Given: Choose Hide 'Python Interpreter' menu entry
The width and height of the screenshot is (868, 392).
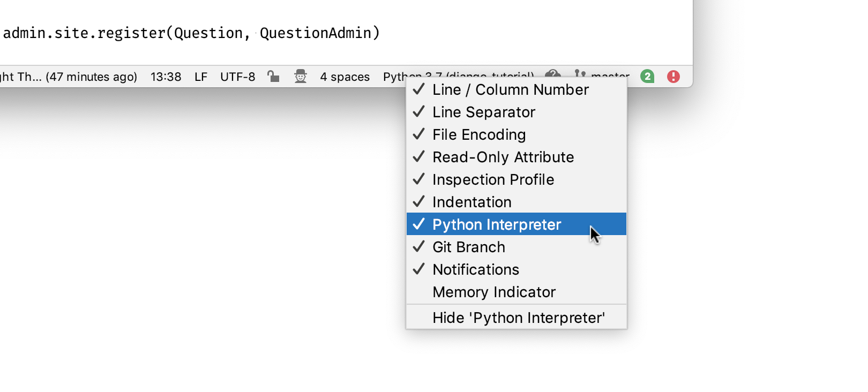Looking at the screenshot, I should [517, 318].
